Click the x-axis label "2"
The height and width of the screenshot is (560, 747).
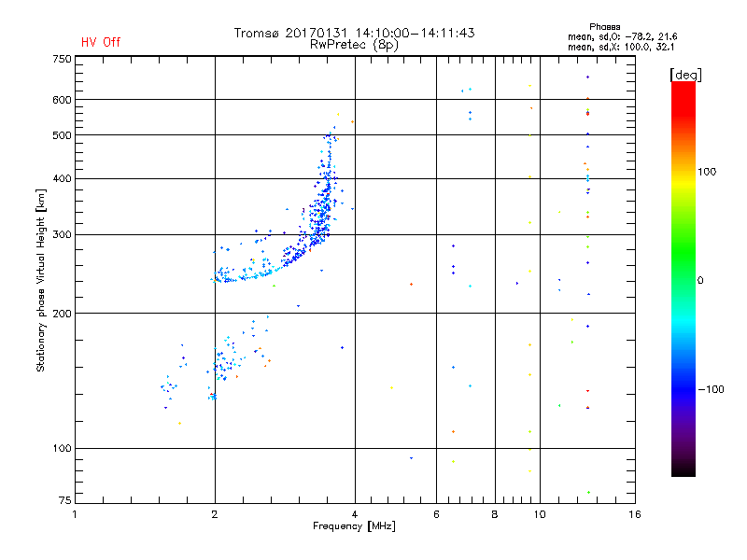click(215, 514)
